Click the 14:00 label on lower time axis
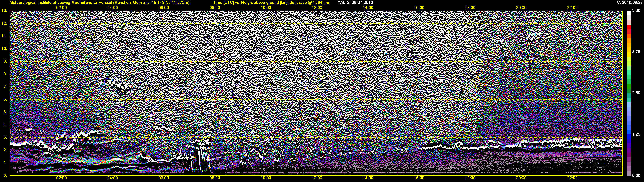The width and height of the screenshot is (644, 182). pos(368,178)
